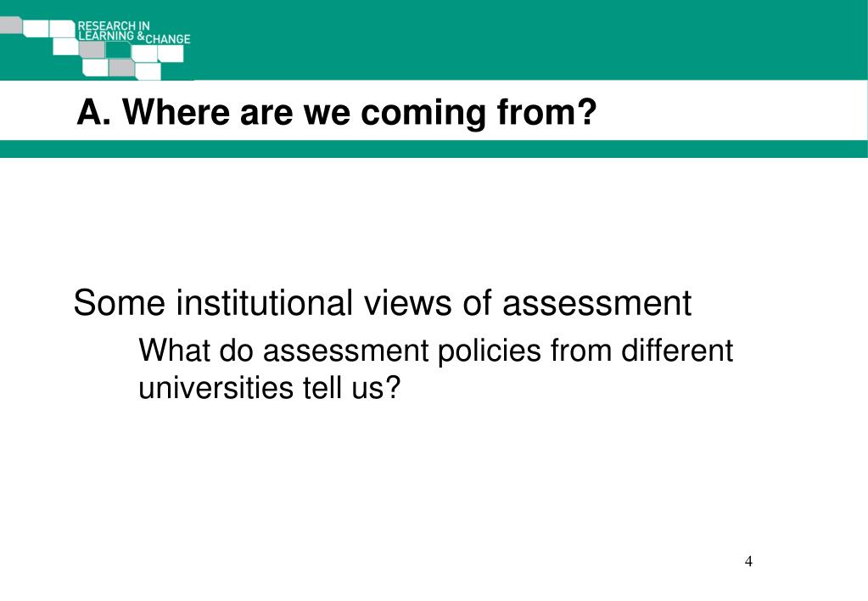The width and height of the screenshot is (868, 601).
Task: Click the thin green stripe below the title
Action: pos(434,149)
